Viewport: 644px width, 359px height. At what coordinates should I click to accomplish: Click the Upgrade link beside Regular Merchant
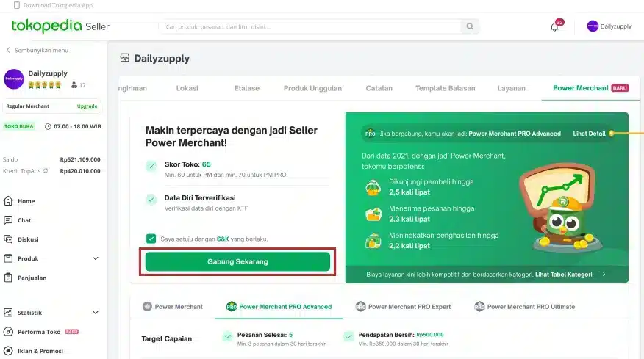(87, 106)
